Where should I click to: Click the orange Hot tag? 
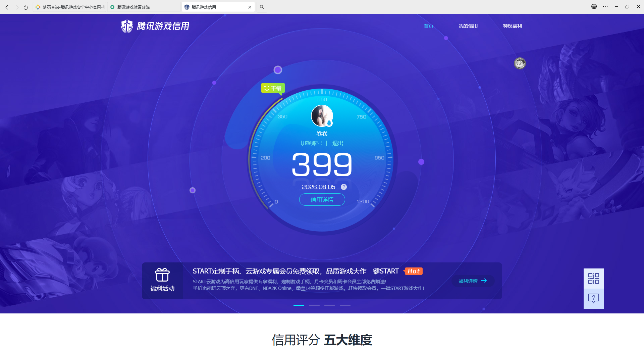point(413,271)
